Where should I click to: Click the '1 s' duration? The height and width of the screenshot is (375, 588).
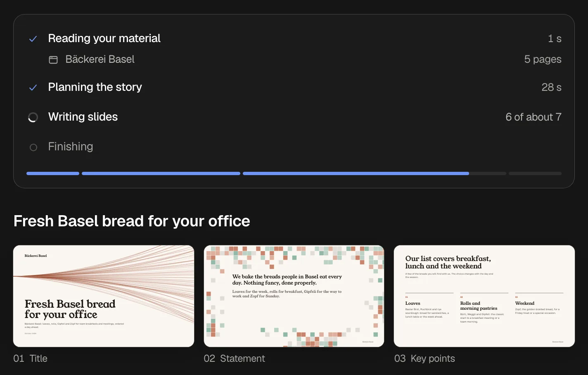(555, 38)
